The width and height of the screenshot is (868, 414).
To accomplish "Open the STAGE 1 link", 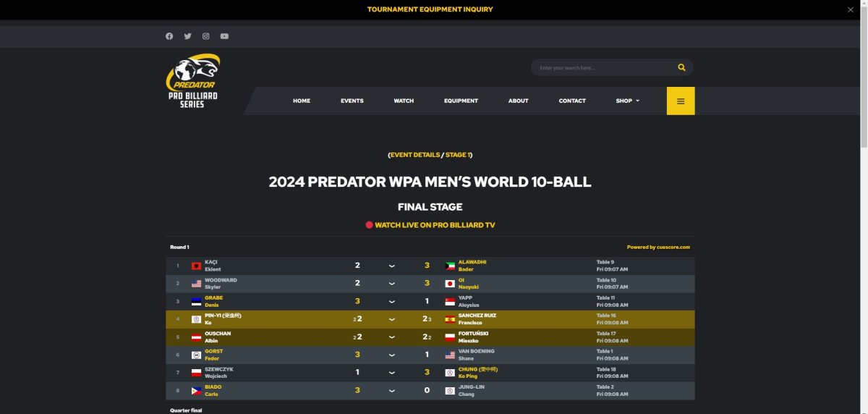I will pyautogui.click(x=458, y=155).
